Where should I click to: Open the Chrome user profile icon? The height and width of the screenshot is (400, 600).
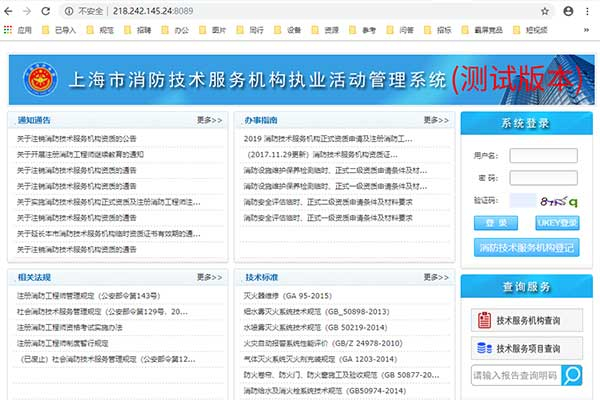coord(568,11)
